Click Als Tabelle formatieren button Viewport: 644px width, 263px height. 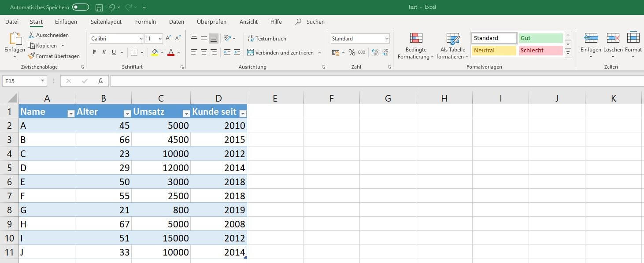tap(452, 46)
